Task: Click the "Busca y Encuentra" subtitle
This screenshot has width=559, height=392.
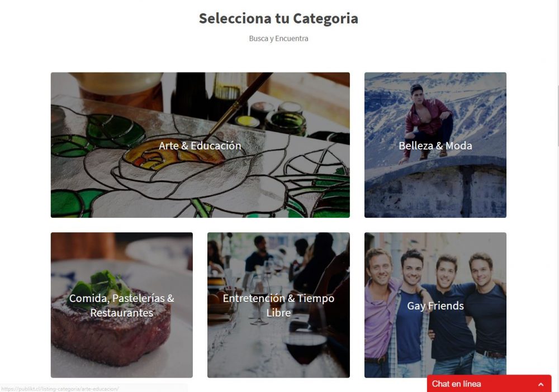Action: coord(278,39)
